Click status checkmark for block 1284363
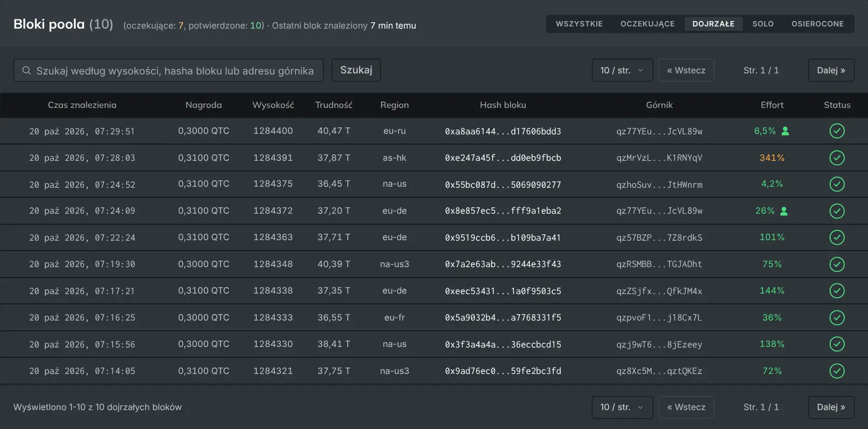 (x=837, y=237)
